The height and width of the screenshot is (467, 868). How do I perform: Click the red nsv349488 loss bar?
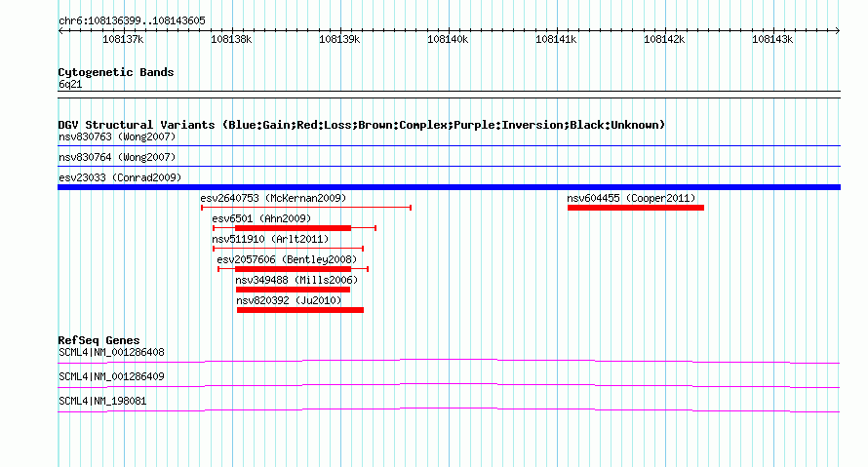pyautogui.click(x=293, y=290)
